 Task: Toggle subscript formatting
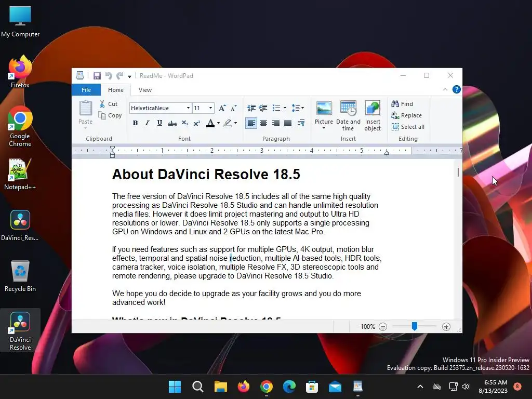pos(184,123)
